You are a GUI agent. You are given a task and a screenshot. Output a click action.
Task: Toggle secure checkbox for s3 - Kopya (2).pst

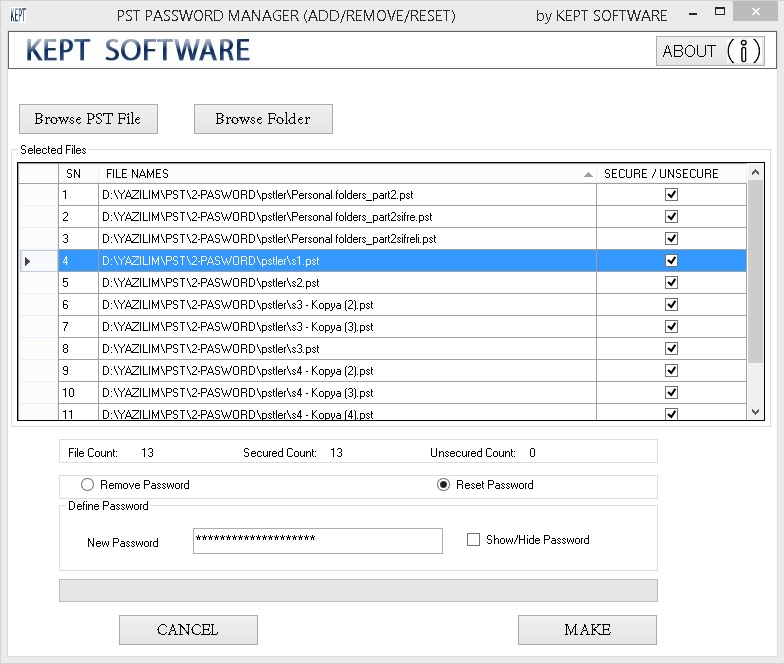click(x=671, y=304)
